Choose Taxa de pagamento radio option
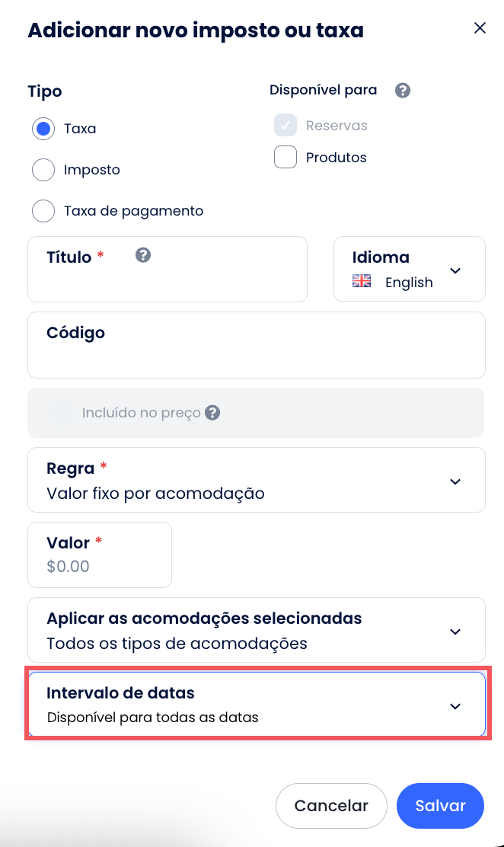Viewport: 504px width, 847px height. click(x=43, y=211)
